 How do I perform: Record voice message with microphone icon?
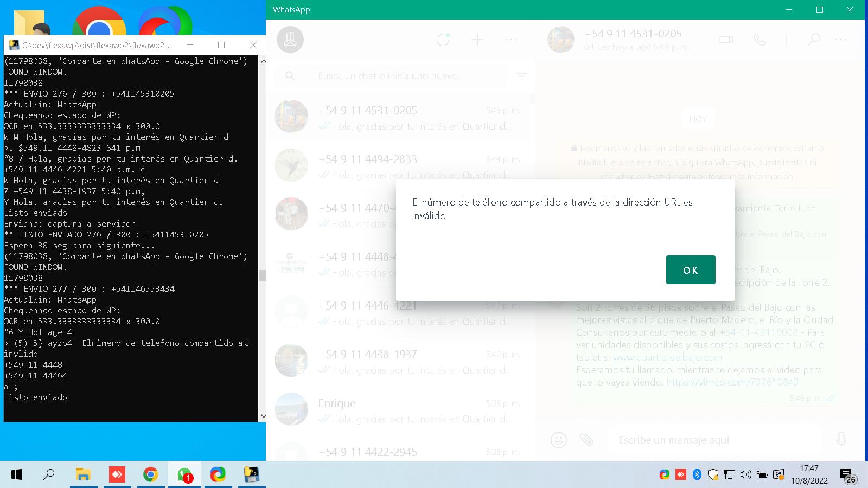point(841,440)
